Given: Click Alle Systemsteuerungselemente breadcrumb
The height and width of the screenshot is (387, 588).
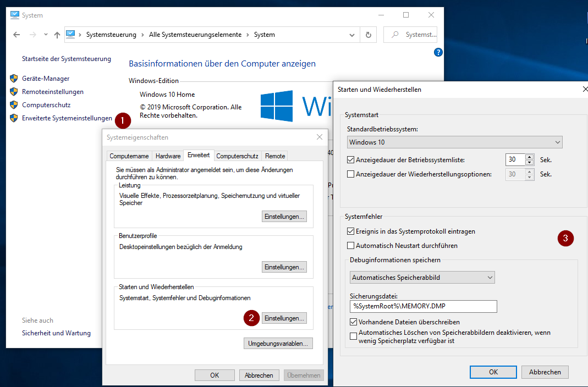Looking at the screenshot, I should coord(195,35).
